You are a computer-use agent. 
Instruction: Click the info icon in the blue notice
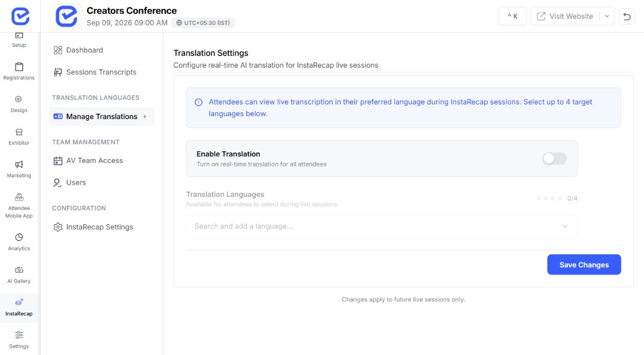pyautogui.click(x=199, y=102)
